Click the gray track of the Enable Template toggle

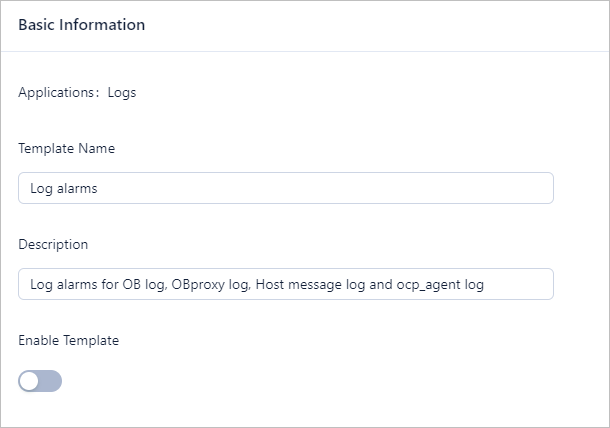click(x=51, y=381)
